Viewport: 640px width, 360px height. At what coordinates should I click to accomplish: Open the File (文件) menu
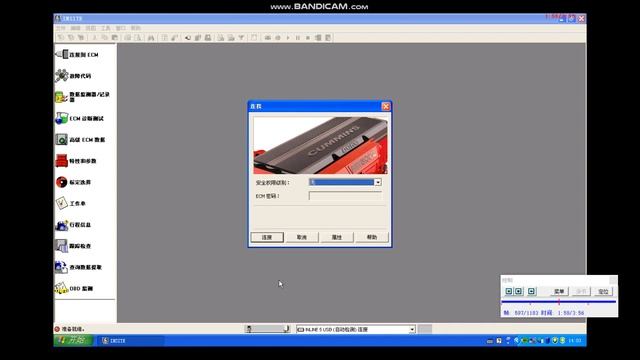coord(61,28)
